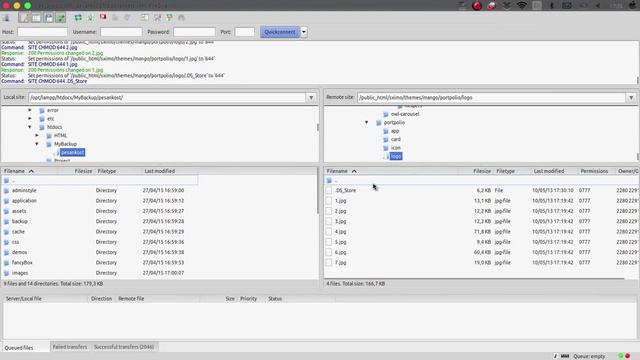
Task: Focus the Username input field
Action: [121, 32]
